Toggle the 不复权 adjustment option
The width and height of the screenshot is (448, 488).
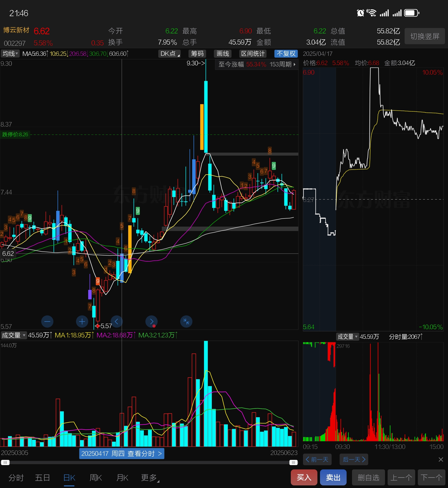286,54
